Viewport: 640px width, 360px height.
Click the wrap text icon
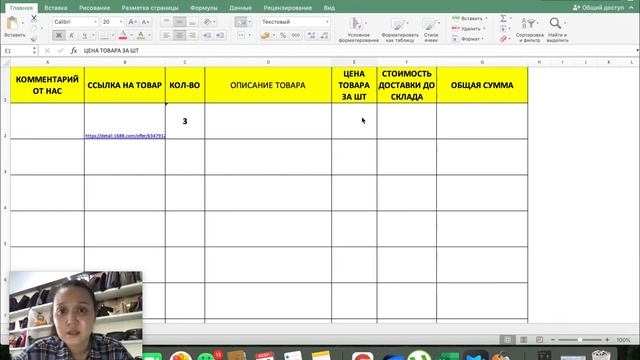pos(241,22)
